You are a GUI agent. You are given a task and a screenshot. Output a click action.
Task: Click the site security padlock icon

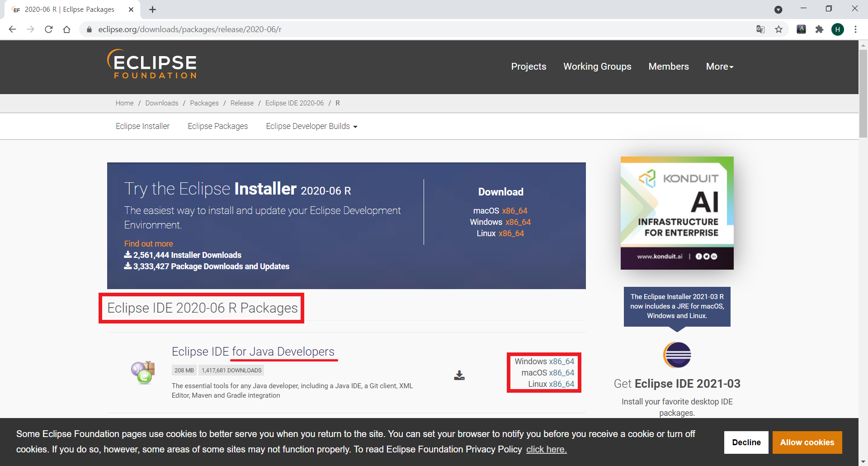[89, 29]
